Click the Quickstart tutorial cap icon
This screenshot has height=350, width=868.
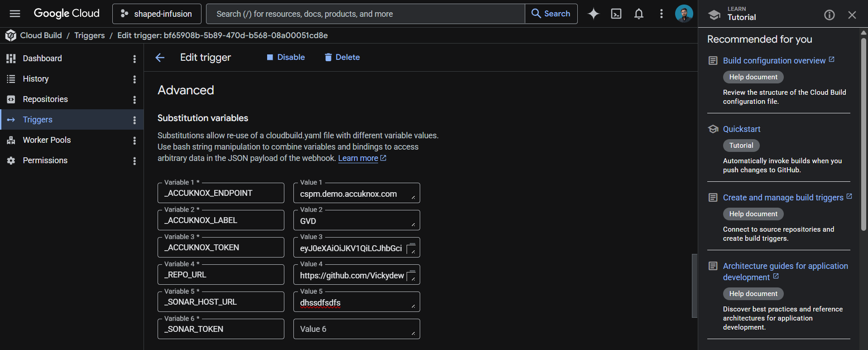click(x=713, y=129)
